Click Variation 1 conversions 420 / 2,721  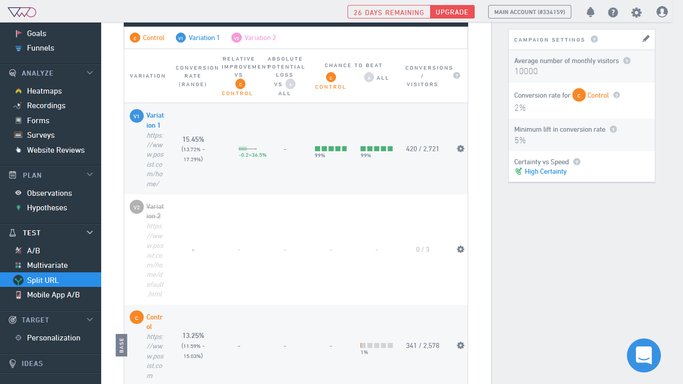pos(422,149)
